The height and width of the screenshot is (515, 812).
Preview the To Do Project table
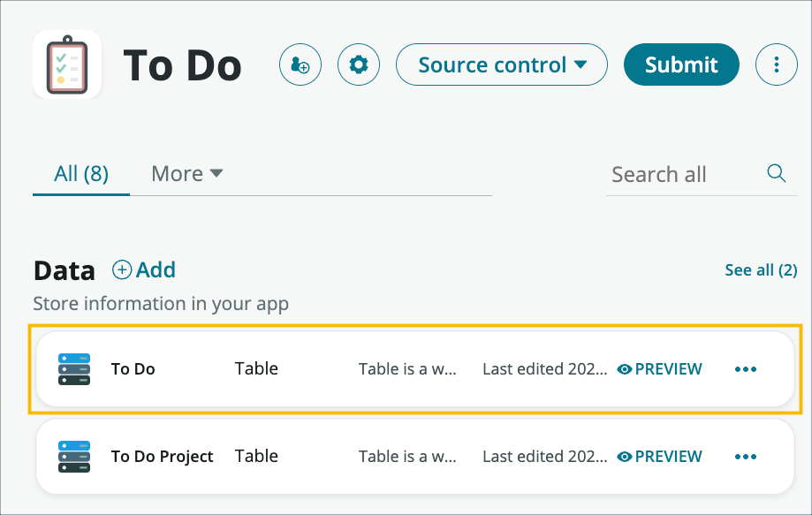[659, 456]
